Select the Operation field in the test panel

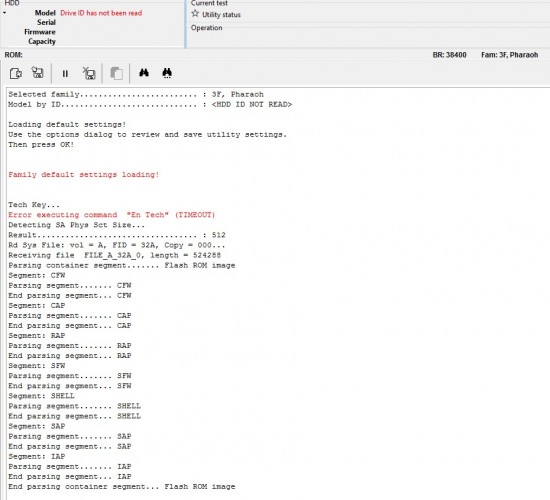click(206, 28)
